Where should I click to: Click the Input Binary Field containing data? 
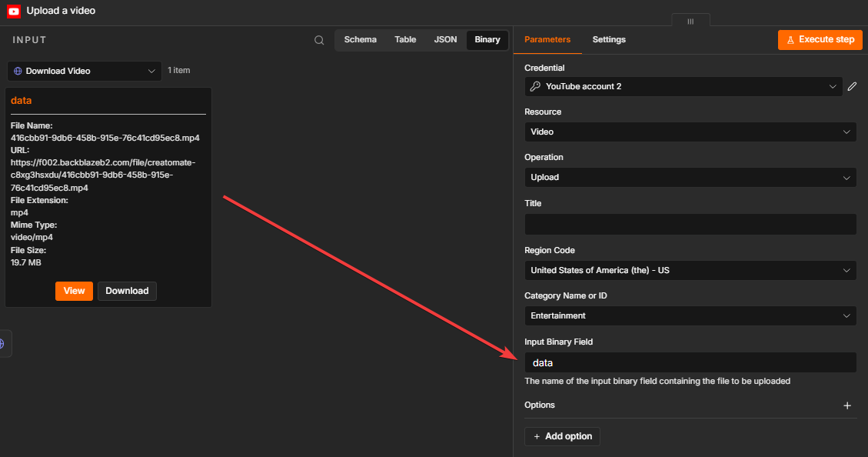click(690, 363)
